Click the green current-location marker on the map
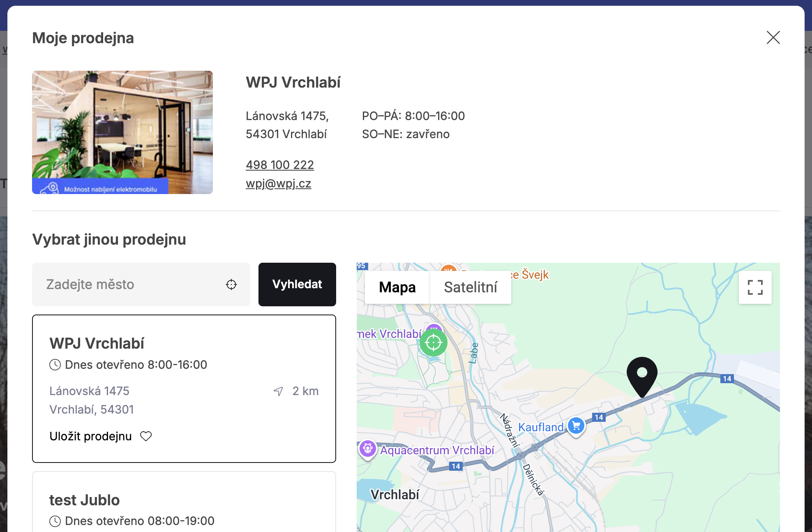The image size is (812, 532). (434, 342)
